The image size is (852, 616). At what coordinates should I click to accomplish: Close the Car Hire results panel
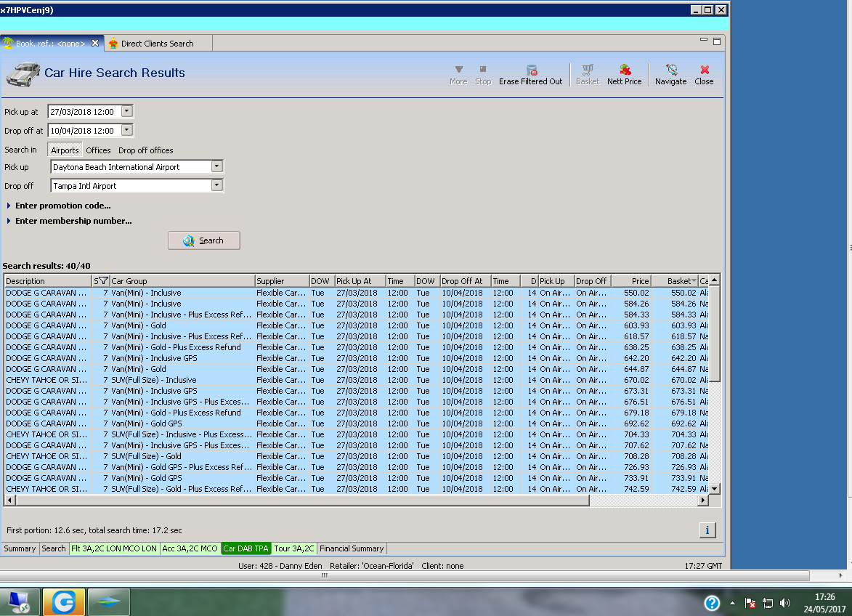pyautogui.click(x=705, y=75)
